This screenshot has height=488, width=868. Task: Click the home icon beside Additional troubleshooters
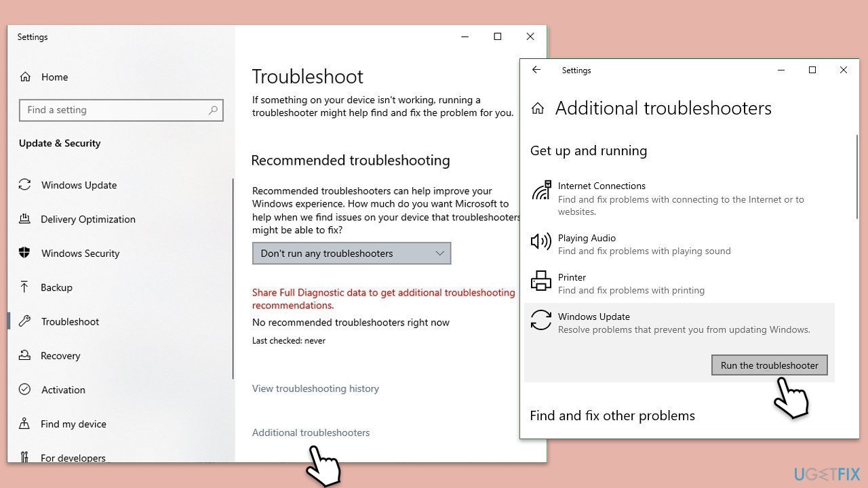tap(538, 108)
